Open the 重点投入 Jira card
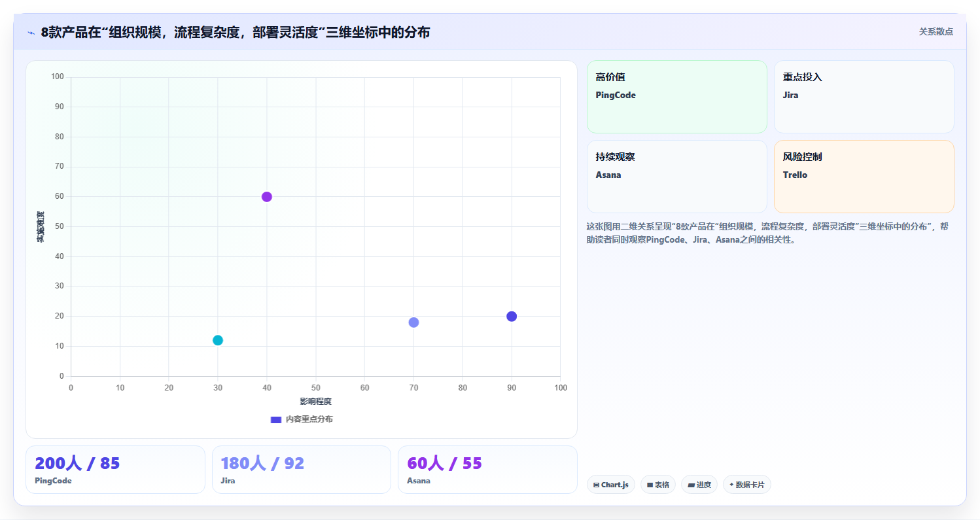The image size is (980, 520). (x=864, y=97)
